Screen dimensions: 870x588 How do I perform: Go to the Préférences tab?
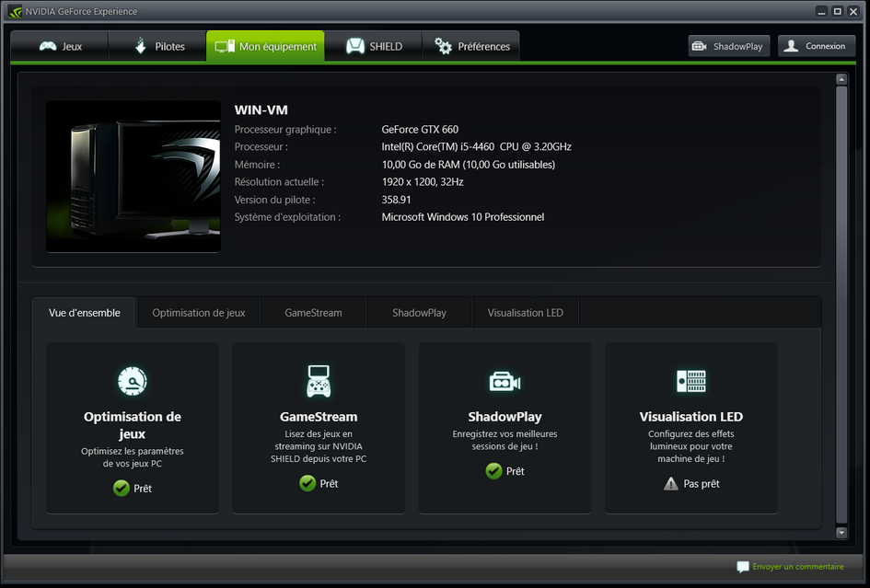470,47
